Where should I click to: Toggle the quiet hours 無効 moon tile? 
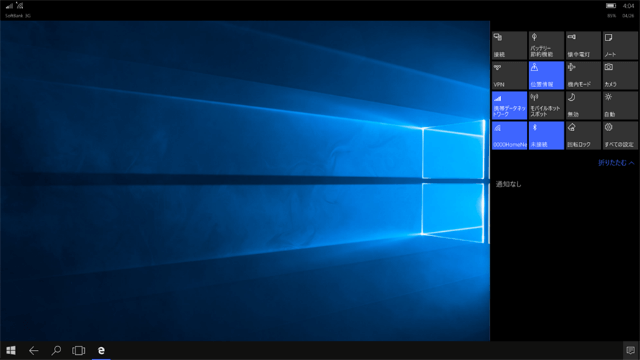(x=583, y=105)
